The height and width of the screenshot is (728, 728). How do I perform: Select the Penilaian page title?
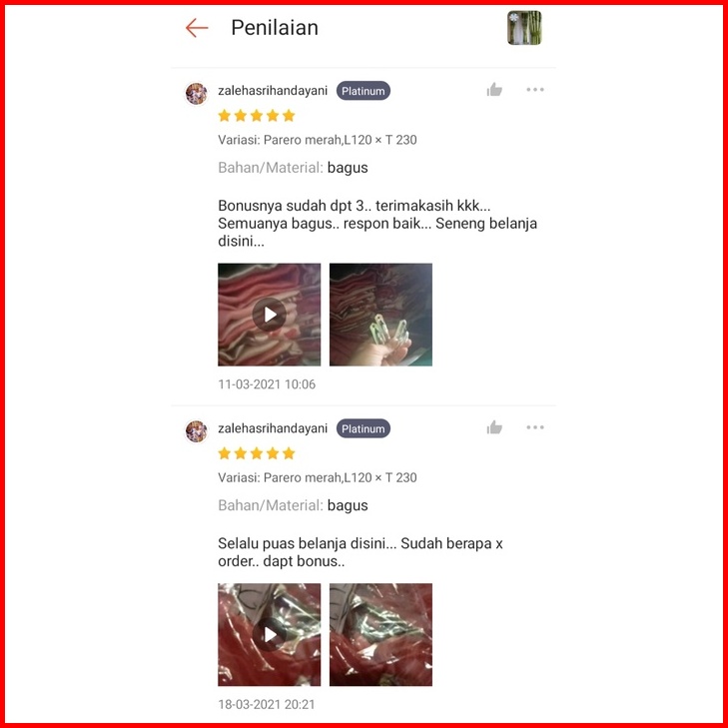tap(275, 28)
